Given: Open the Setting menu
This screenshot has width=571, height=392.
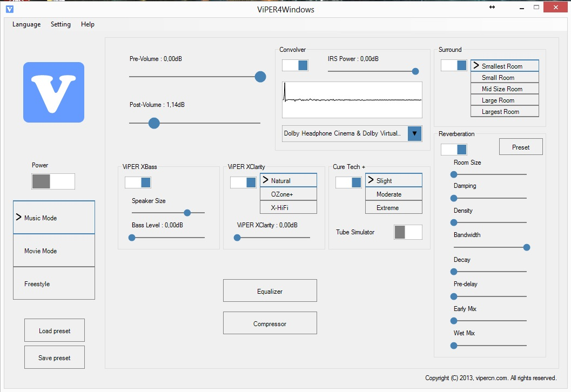Looking at the screenshot, I should (x=61, y=24).
